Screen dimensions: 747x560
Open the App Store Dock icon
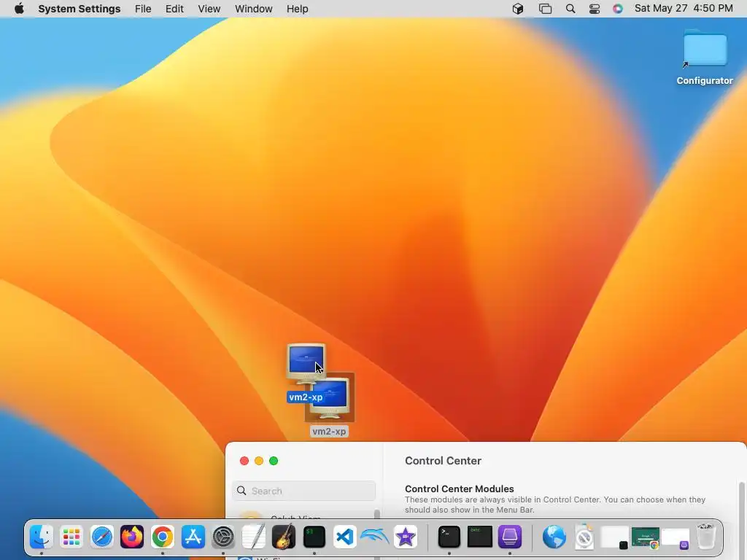[x=193, y=537]
